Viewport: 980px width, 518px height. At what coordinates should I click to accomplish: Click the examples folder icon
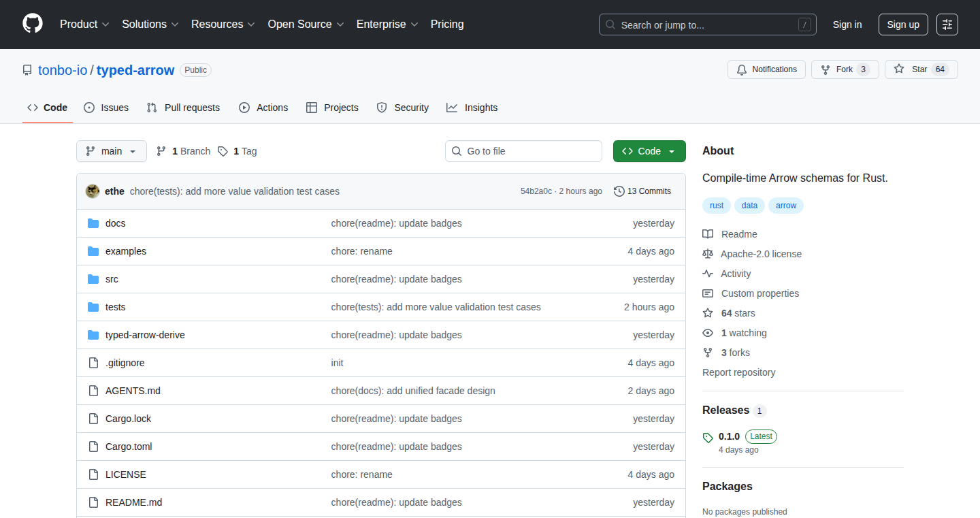coord(93,251)
